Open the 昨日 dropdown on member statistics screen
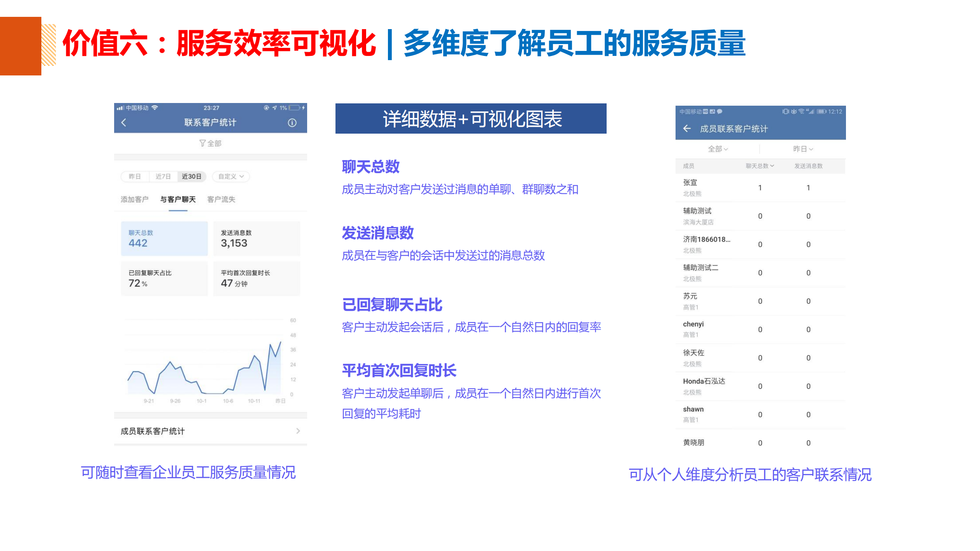This screenshot has width=980, height=551. [x=803, y=149]
